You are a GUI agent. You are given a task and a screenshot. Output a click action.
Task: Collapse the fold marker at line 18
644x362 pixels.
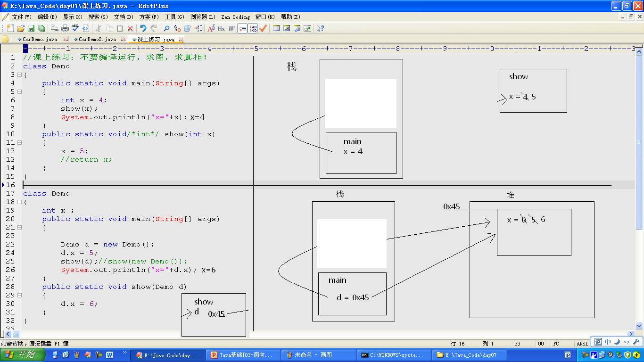tap(19, 202)
